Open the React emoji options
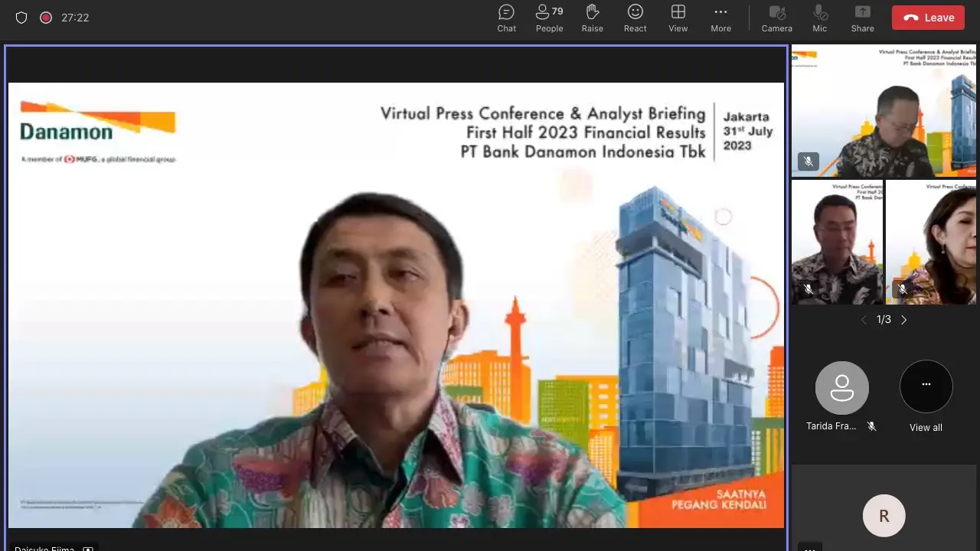 (635, 18)
